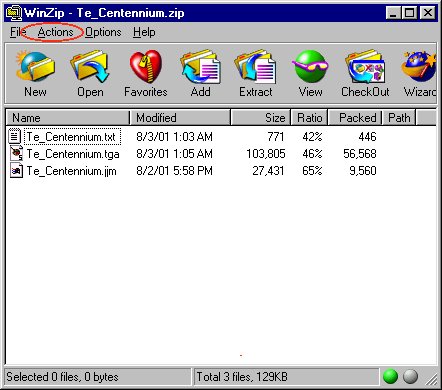This screenshot has height=390, width=442.
Task: Select the Te_Centennium.tga file name
Action: click(73, 154)
